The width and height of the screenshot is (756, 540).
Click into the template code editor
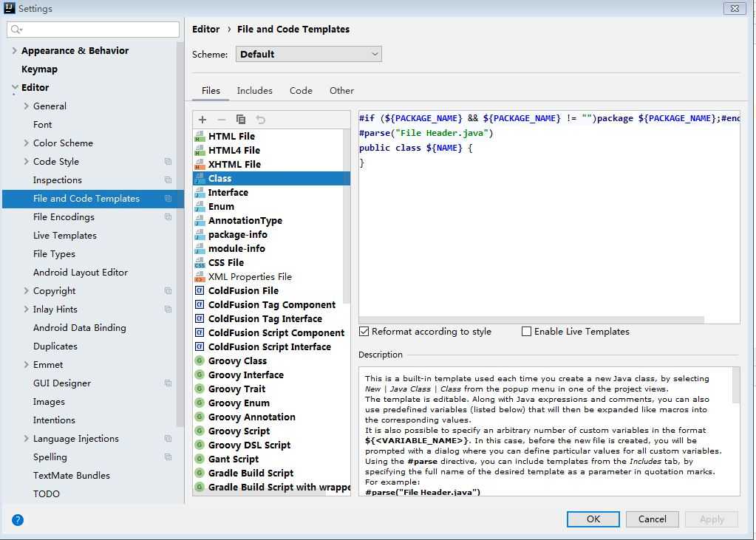[x=549, y=217]
